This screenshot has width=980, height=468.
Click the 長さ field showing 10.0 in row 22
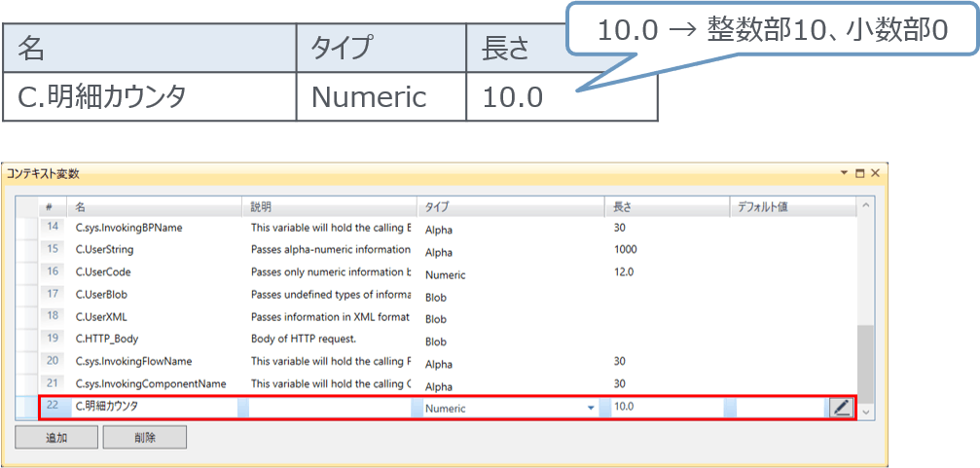666,408
